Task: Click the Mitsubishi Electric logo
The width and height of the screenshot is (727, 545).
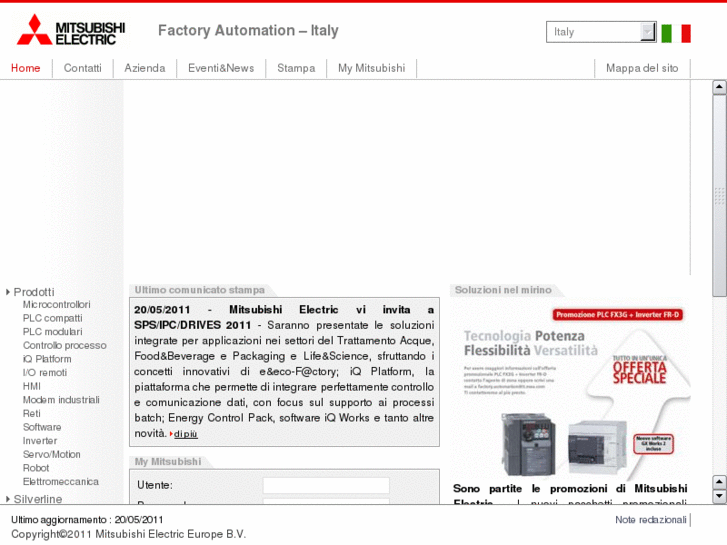Action: coord(71,31)
